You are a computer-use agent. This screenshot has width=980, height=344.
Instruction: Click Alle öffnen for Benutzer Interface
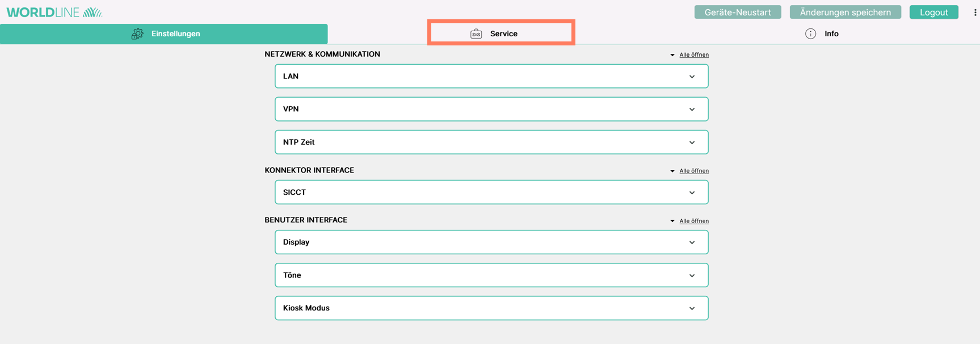point(694,221)
